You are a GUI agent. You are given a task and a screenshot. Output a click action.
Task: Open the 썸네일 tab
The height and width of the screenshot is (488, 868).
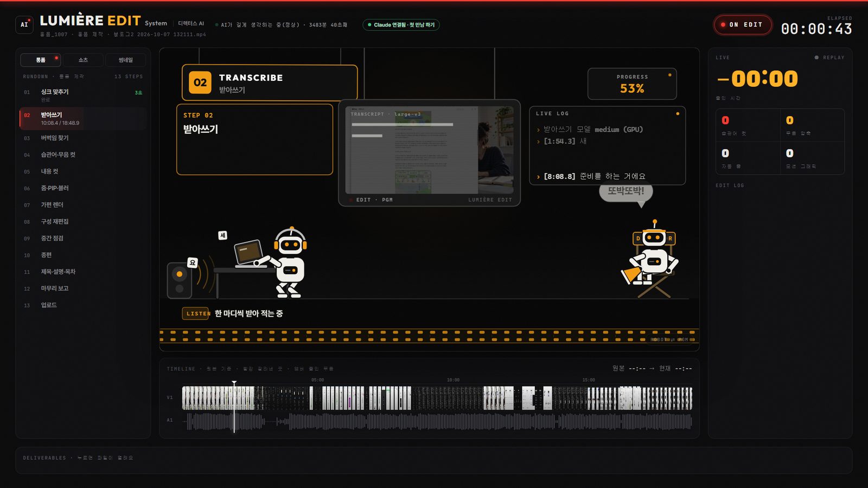pos(125,60)
